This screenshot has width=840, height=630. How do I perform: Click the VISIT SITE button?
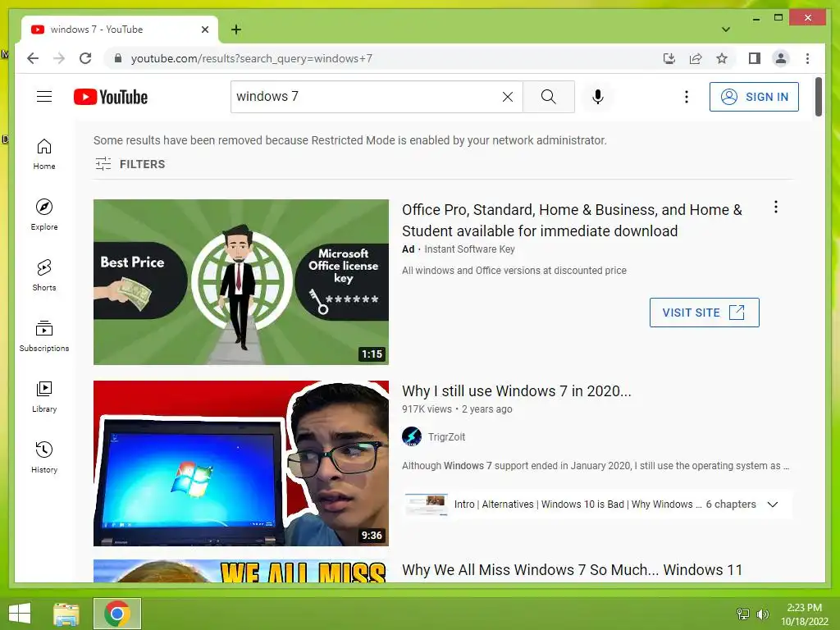coord(704,313)
